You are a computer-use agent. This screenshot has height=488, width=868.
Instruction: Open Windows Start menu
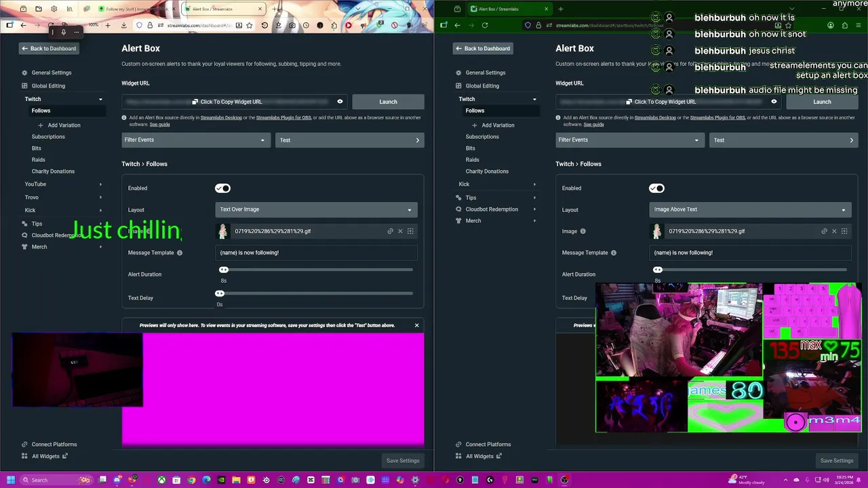10,480
